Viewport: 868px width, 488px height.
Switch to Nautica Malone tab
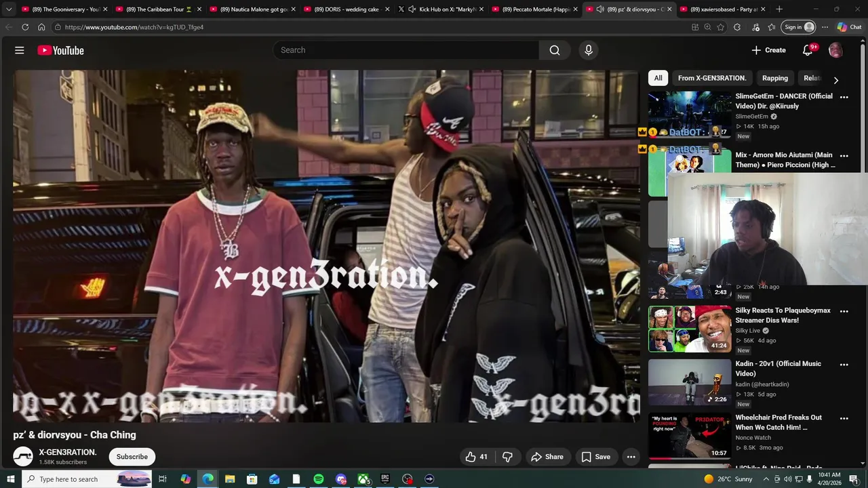[254, 9]
